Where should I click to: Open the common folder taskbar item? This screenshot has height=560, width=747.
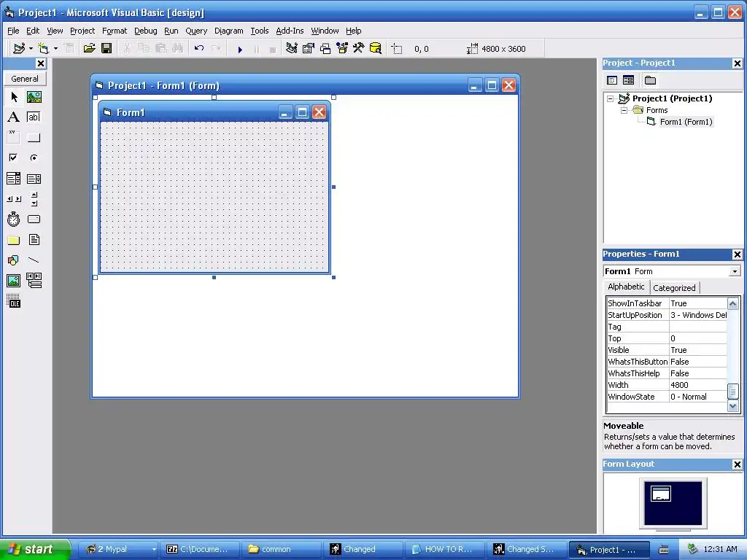[282, 549]
